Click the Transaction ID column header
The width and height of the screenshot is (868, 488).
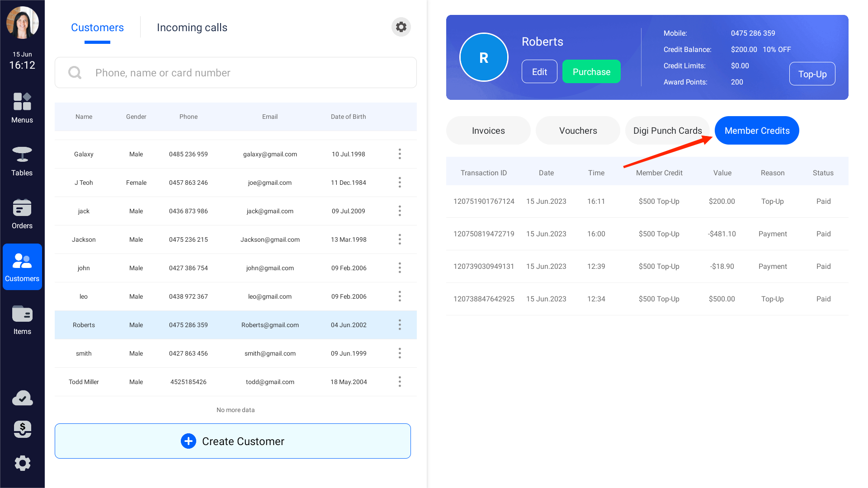(x=484, y=173)
